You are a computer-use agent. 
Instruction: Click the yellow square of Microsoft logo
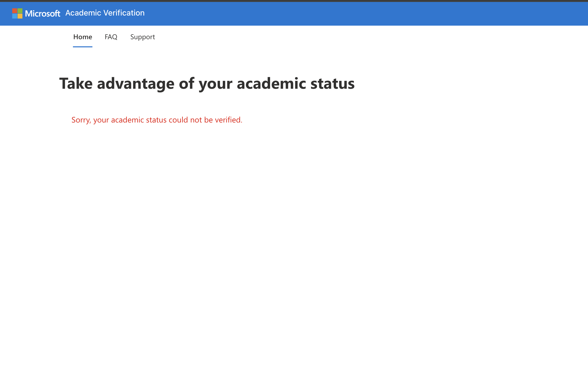point(20,16)
